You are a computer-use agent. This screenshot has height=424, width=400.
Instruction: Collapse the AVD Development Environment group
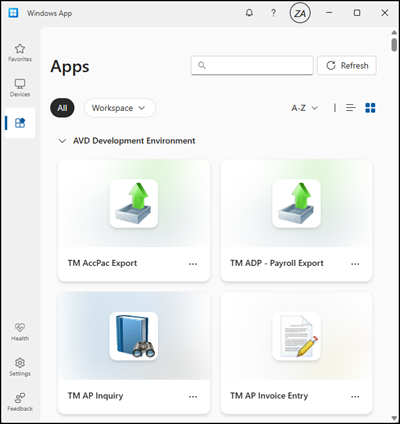(62, 141)
